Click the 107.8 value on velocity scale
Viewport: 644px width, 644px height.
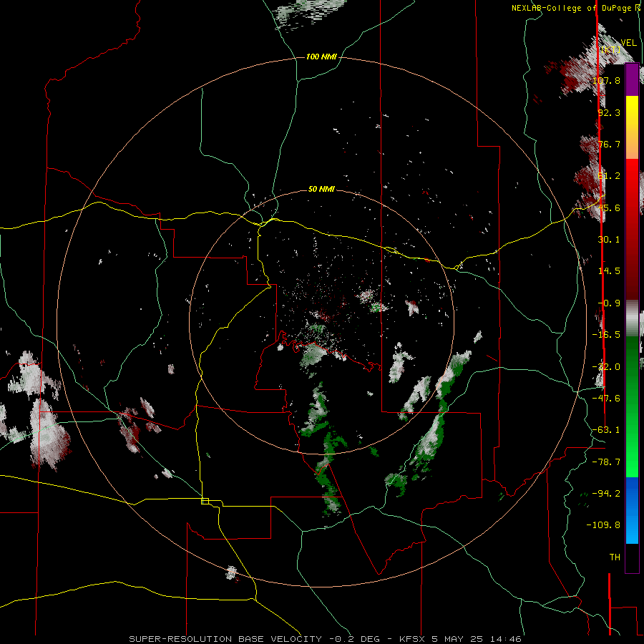click(x=606, y=80)
